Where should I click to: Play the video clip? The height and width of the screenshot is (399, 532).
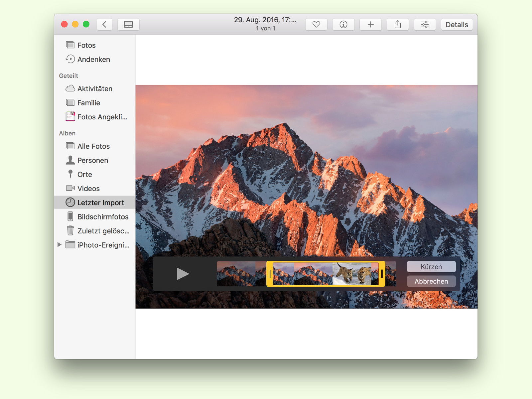point(183,274)
